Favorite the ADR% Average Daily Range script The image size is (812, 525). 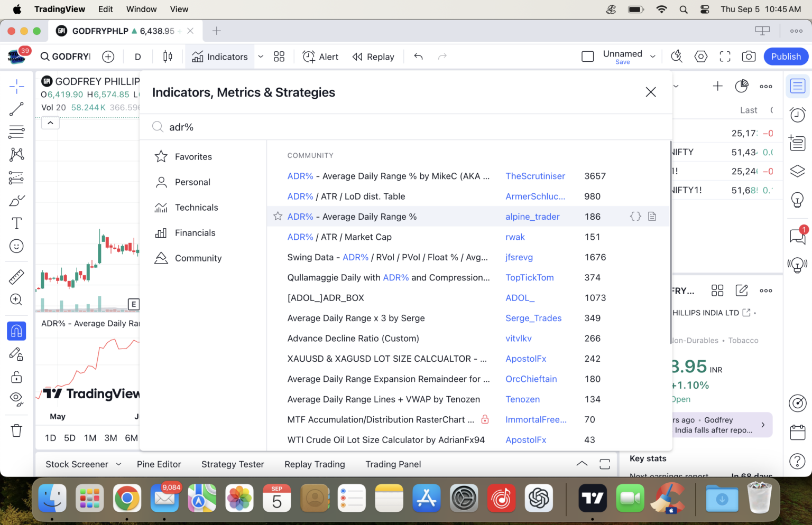pyautogui.click(x=278, y=217)
